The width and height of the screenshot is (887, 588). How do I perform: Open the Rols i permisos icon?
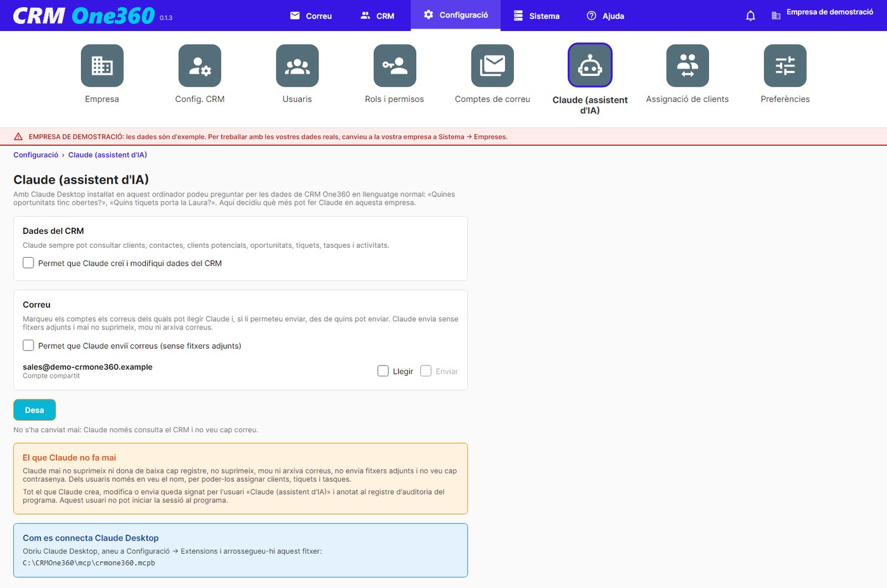coord(395,66)
